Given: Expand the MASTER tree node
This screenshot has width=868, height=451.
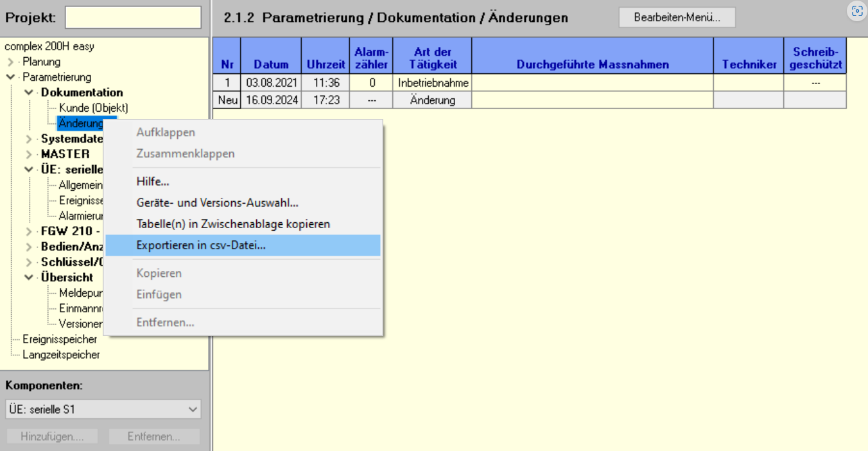Looking at the screenshot, I should (x=30, y=154).
